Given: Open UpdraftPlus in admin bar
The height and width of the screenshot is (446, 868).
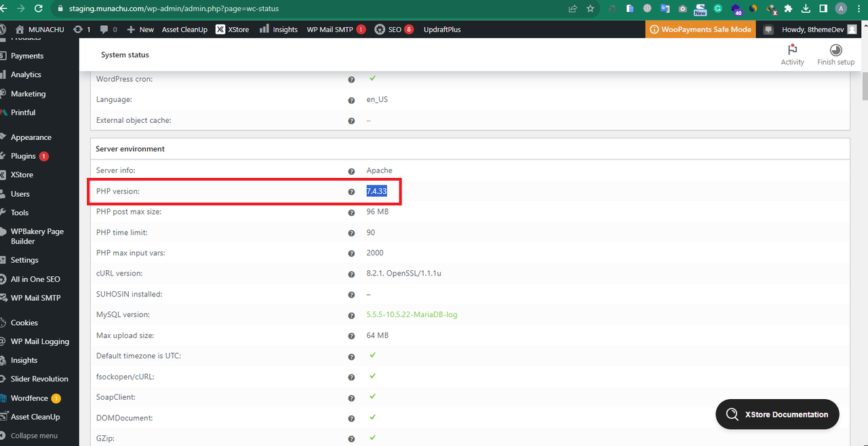Looking at the screenshot, I should pos(442,29).
